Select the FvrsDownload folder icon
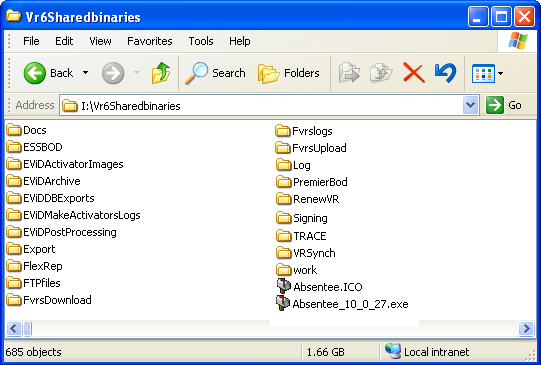 click(14, 299)
